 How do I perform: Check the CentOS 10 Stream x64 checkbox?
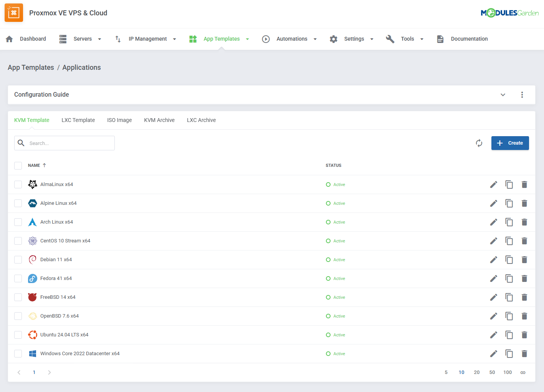click(18, 241)
